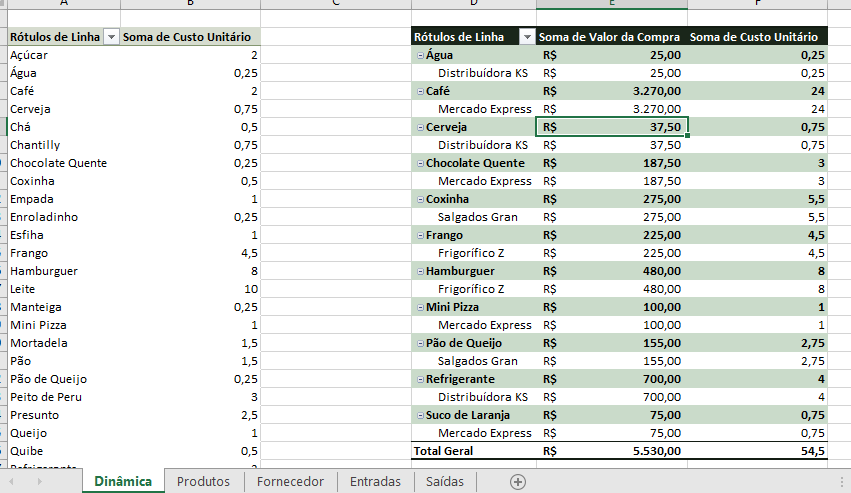Select Refrigerante total 700,00
Screen dimensions: 851x493
click(x=612, y=379)
